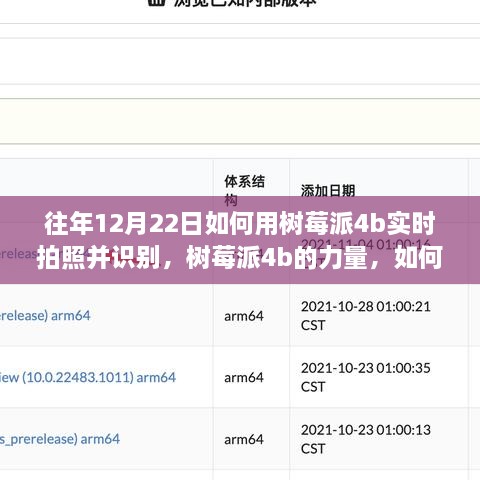Click the 添加日期 column header
The height and width of the screenshot is (480, 480).
coord(328,191)
